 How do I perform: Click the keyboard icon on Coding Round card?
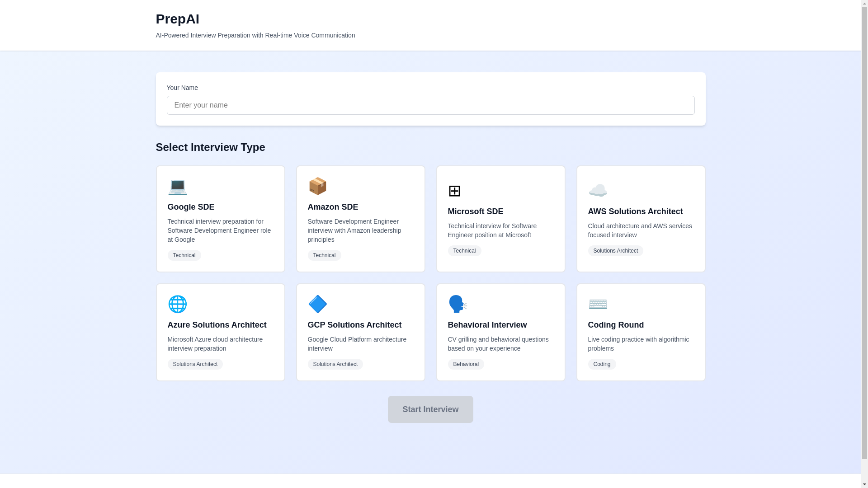pos(598,304)
